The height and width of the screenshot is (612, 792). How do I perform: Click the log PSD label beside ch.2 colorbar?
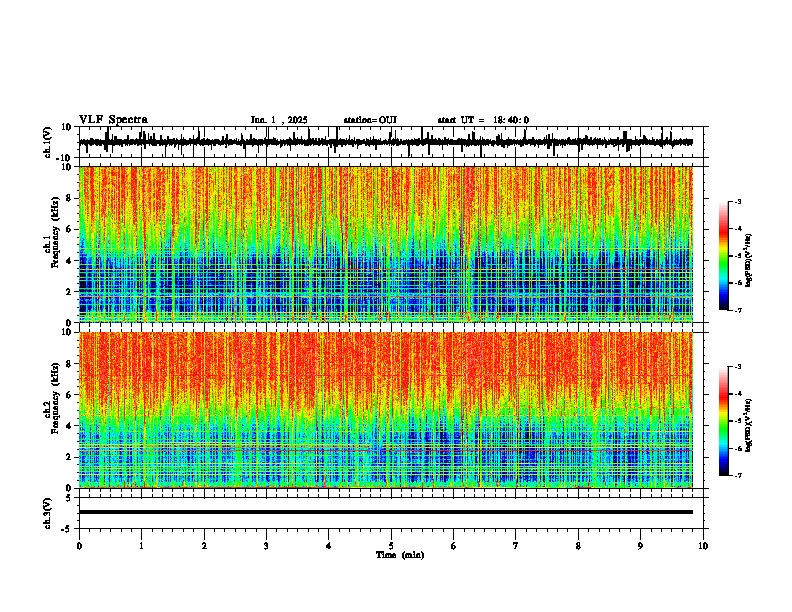[x=749, y=425]
